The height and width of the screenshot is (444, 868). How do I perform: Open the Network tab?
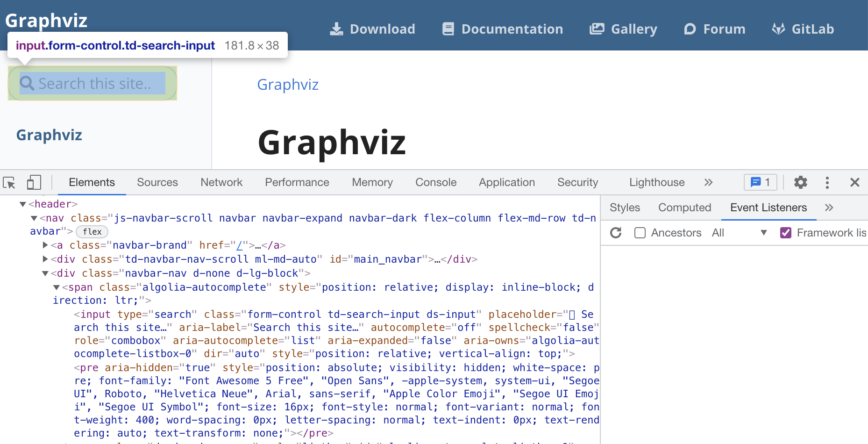221,182
